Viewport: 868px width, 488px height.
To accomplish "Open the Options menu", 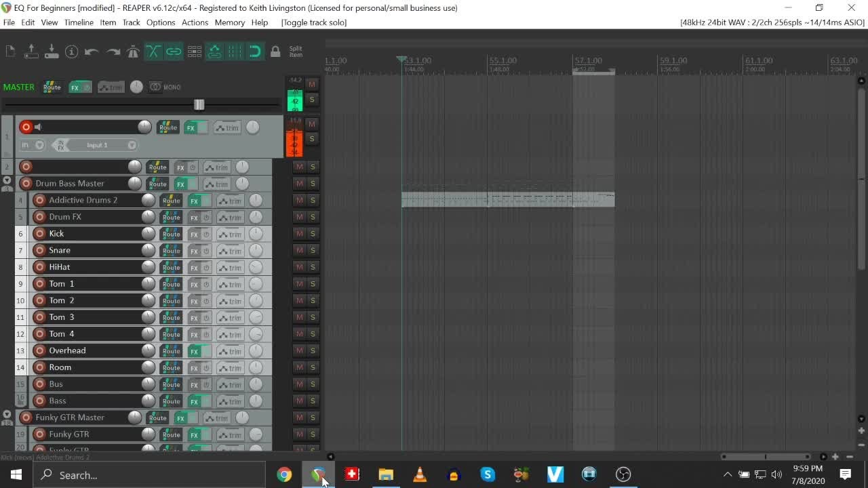I will click(161, 22).
